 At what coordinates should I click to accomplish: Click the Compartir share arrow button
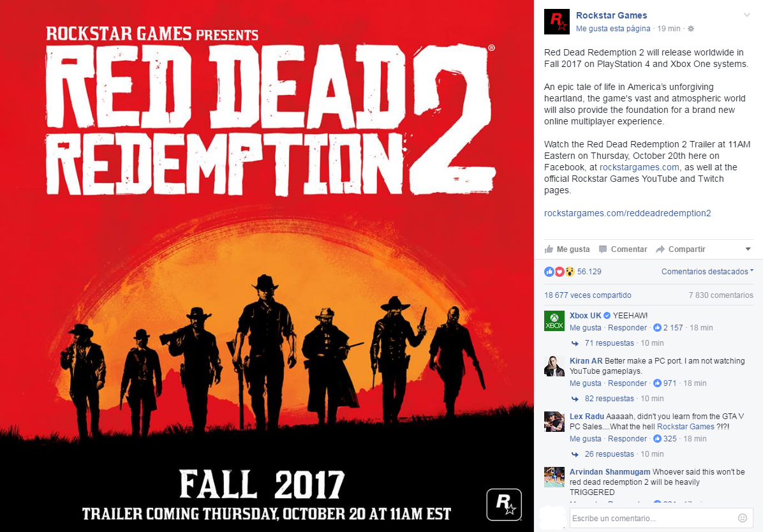(x=680, y=249)
